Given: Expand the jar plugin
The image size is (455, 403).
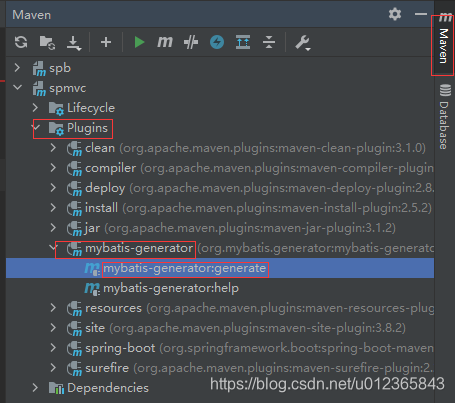Looking at the screenshot, I should tap(53, 228).
